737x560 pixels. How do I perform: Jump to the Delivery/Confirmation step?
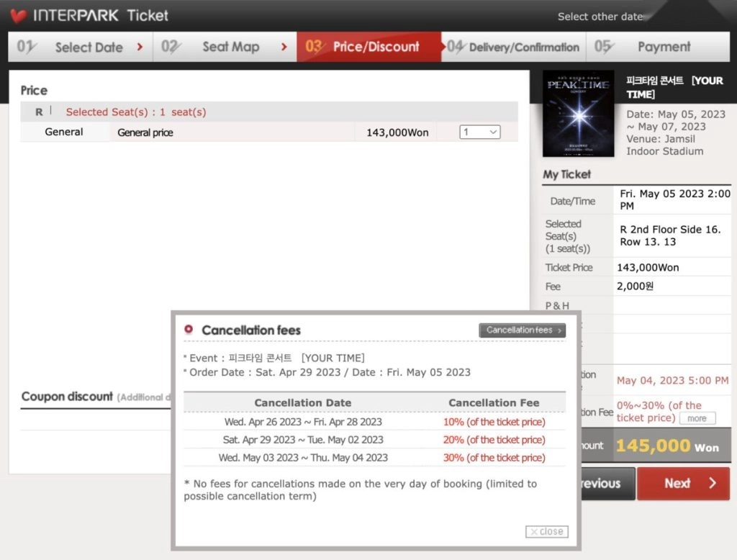coord(514,48)
